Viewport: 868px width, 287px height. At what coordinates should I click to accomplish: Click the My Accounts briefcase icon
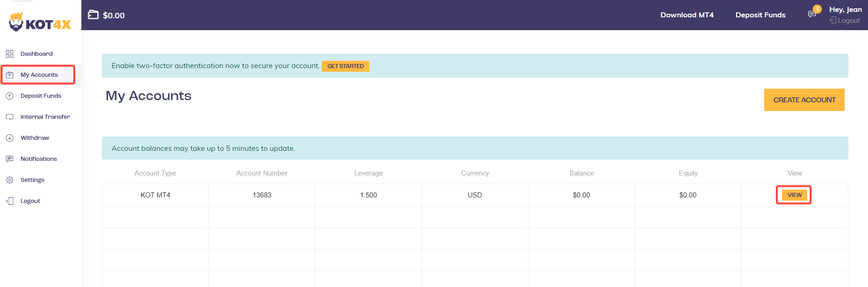coord(10,75)
